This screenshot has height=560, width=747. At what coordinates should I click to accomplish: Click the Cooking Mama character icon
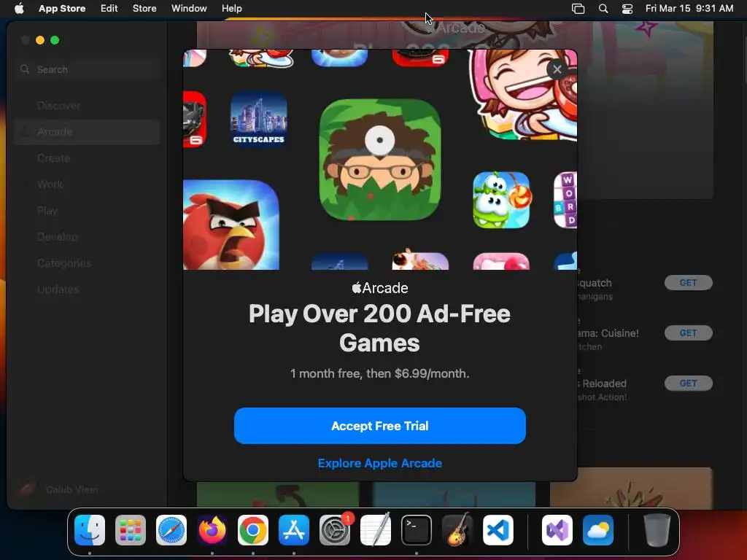(x=522, y=95)
